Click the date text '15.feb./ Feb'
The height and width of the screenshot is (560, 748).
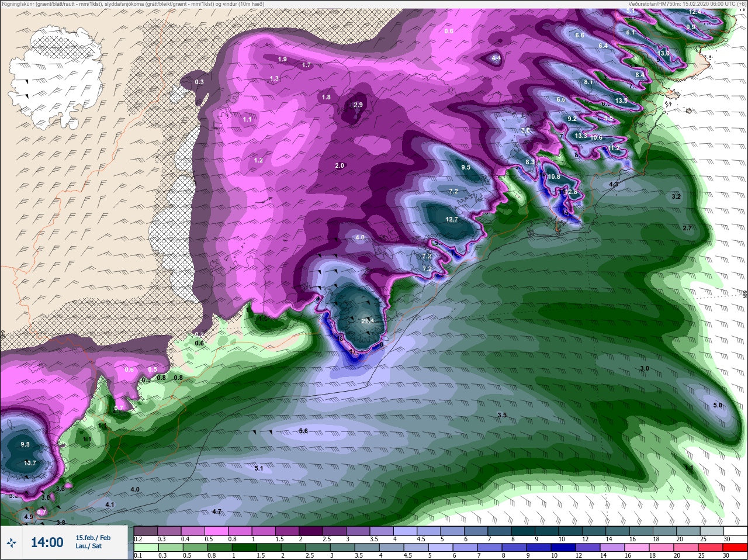tap(93, 538)
